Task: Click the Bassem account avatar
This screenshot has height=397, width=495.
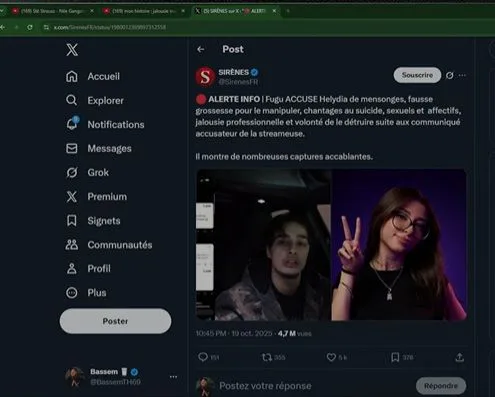Action: click(x=75, y=377)
